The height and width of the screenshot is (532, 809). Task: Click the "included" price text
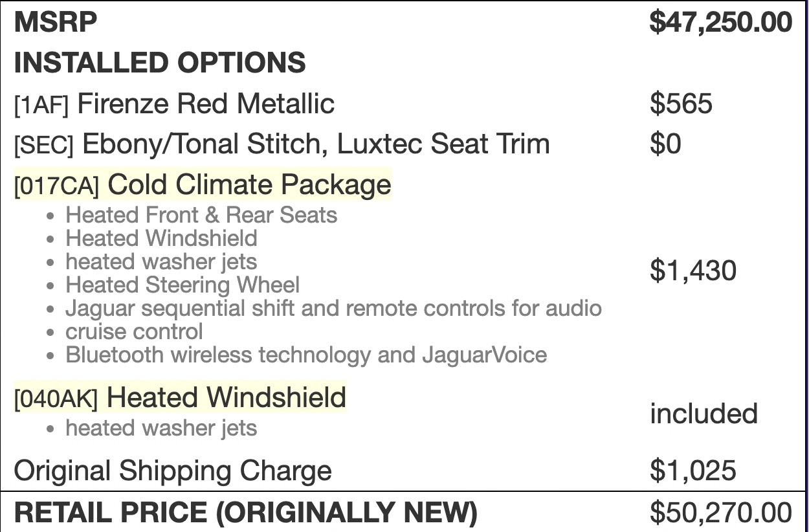point(704,414)
